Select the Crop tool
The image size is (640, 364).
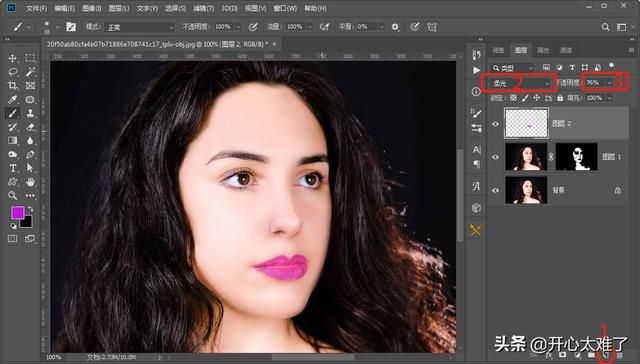click(x=13, y=86)
